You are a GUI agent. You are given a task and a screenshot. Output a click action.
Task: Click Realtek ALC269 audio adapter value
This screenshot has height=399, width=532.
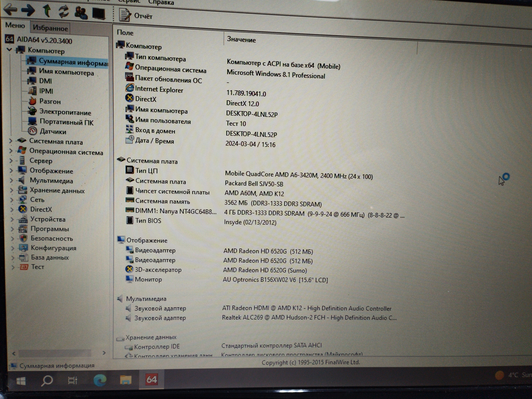[309, 318]
